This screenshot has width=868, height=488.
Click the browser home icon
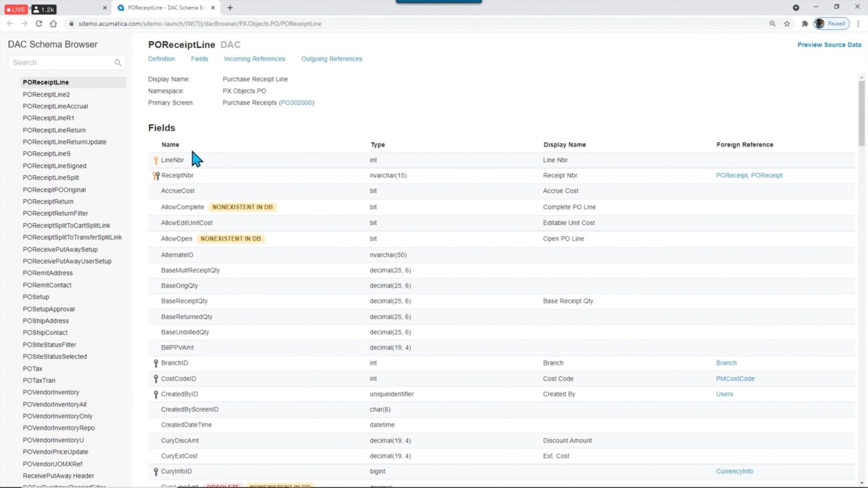click(53, 24)
